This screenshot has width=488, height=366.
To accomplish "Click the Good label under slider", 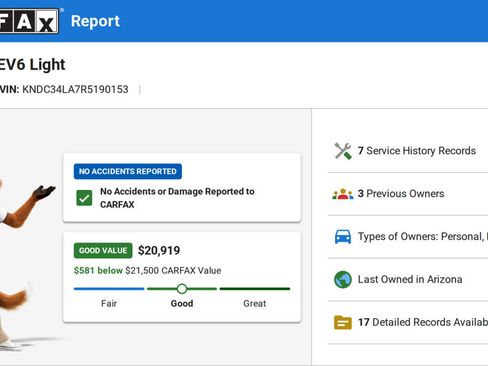I will (x=182, y=304).
